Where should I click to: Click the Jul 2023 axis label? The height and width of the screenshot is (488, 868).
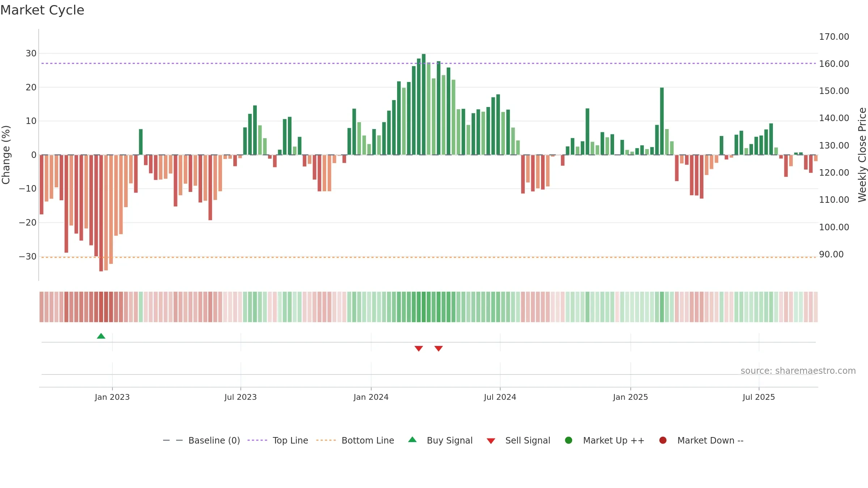pyautogui.click(x=241, y=397)
